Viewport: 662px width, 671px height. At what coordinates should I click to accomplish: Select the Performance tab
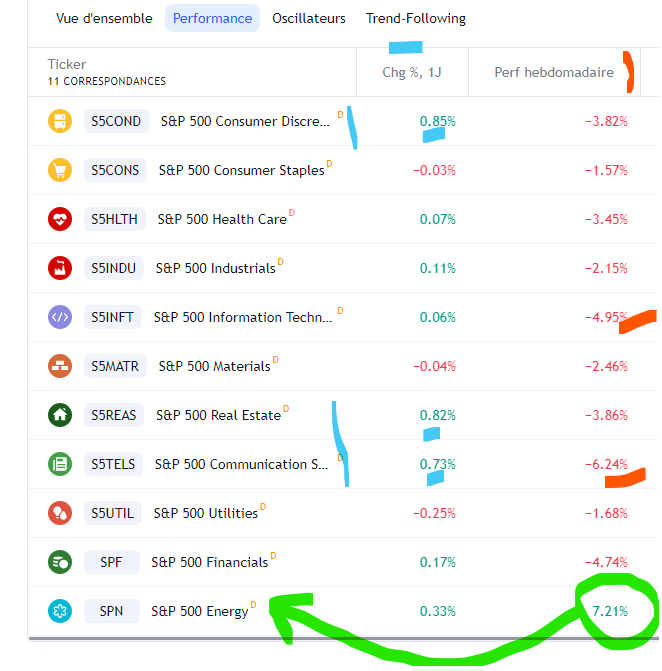[x=212, y=18]
